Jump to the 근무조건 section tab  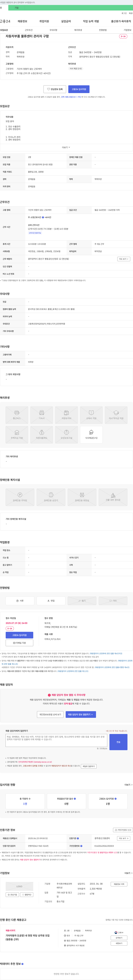tap(29, 30)
